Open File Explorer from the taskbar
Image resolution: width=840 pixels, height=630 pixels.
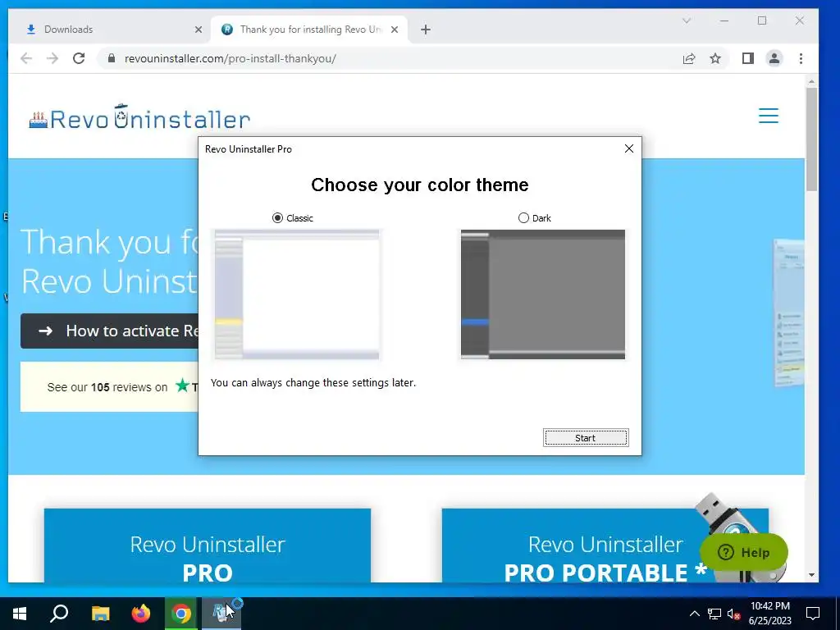click(100, 614)
